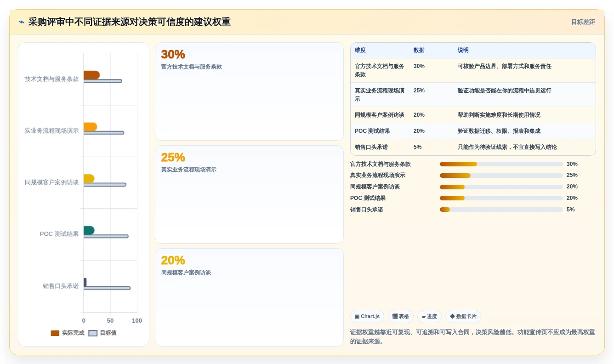
Task: Select the 进度 tag chip
Action: pyautogui.click(x=429, y=316)
